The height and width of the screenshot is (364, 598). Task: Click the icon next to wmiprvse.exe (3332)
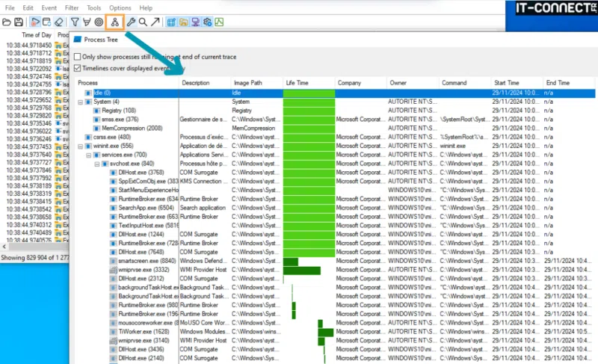pyautogui.click(x=113, y=270)
